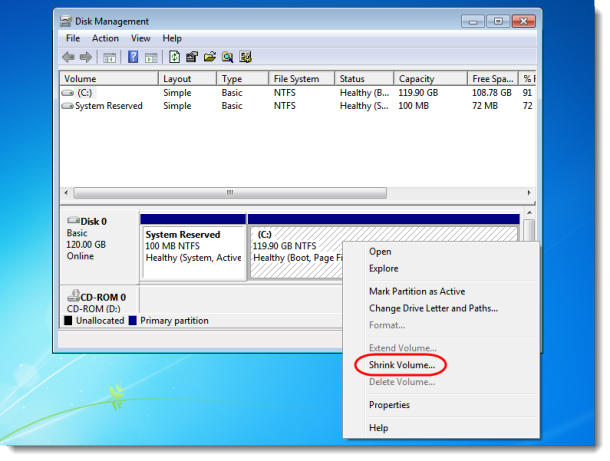Click the 119.90 GB capacity cell
Image resolution: width=610 pixels, height=461 pixels.
[x=418, y=93]
